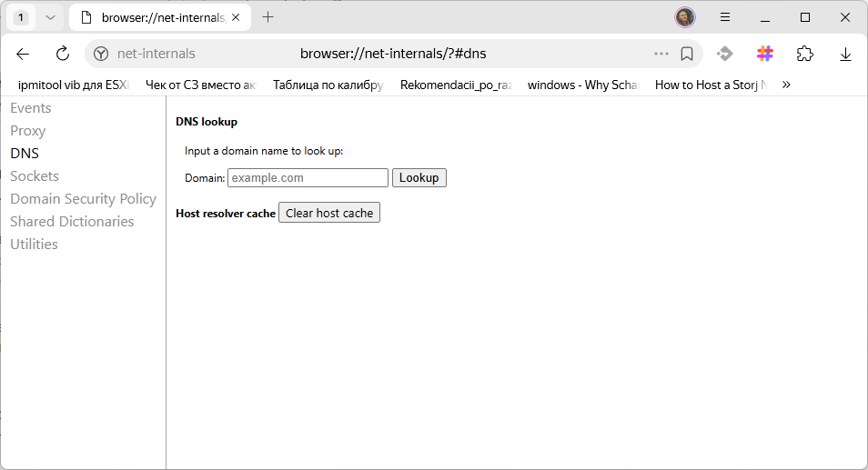Show more bookmarks with double chevron
Image resolution: width=868 pixels, height=470 pixels.
tap(786, 85)
